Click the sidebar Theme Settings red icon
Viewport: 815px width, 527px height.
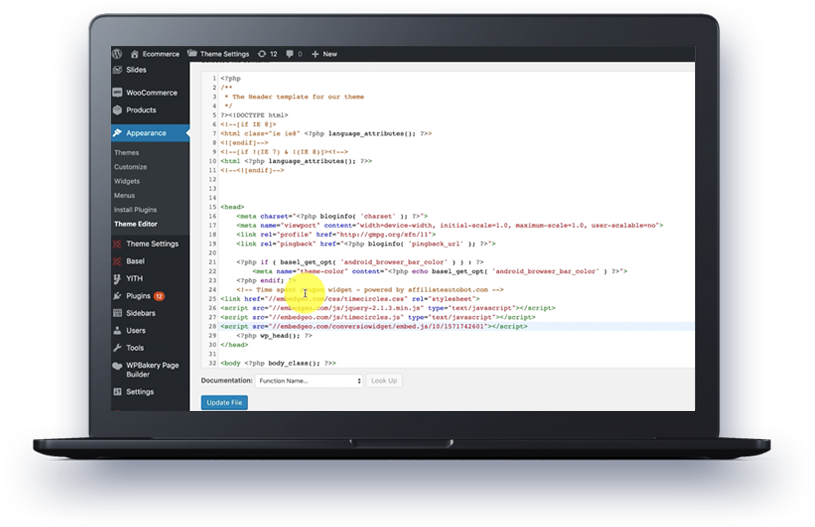tap(117, 244)
